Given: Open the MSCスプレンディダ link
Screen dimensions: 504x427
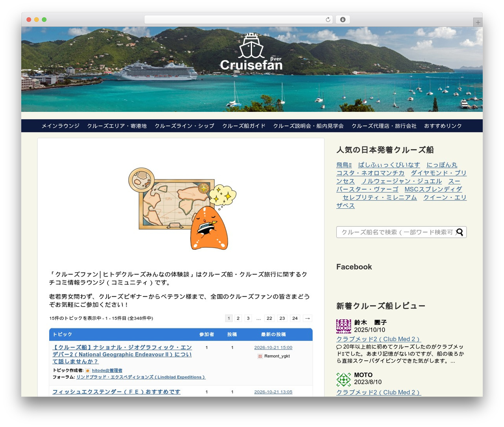Looking at the screenshot, I should coord(434,189).
